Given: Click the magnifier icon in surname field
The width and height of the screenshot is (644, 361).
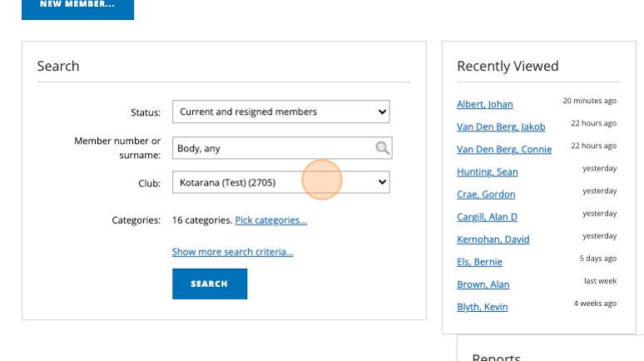Looking at the screenshot, I should [x=382, y=148].
